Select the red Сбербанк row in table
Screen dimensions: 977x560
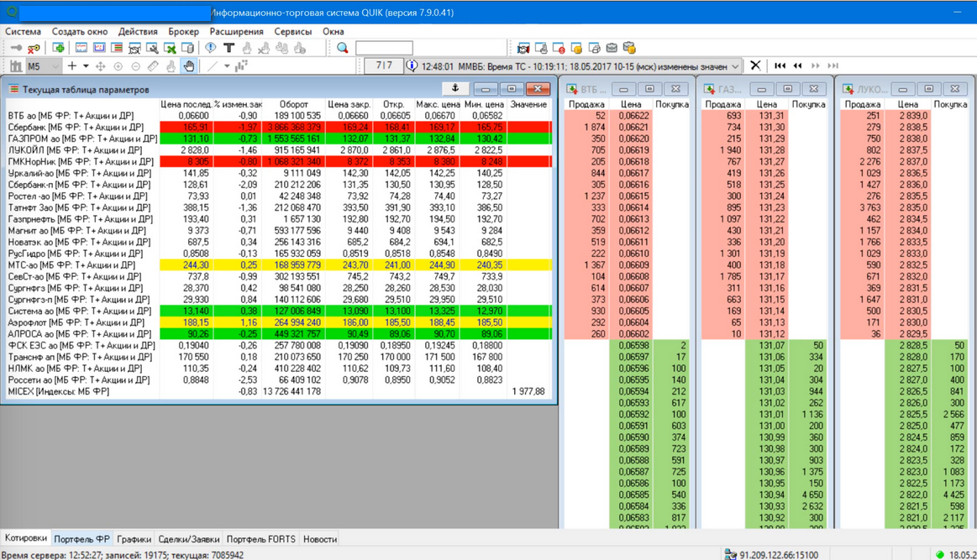point(279,127)
